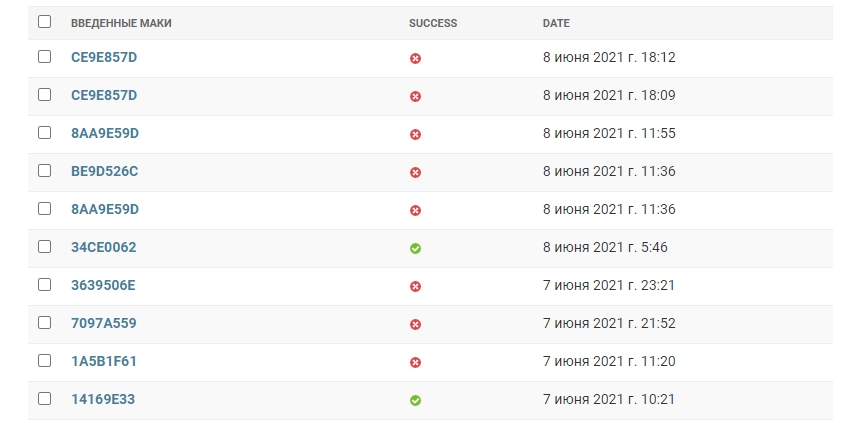Sort by the SUCCESS column header
The width and height of the screenshot is (851, 423).
(x=433, y=23)
